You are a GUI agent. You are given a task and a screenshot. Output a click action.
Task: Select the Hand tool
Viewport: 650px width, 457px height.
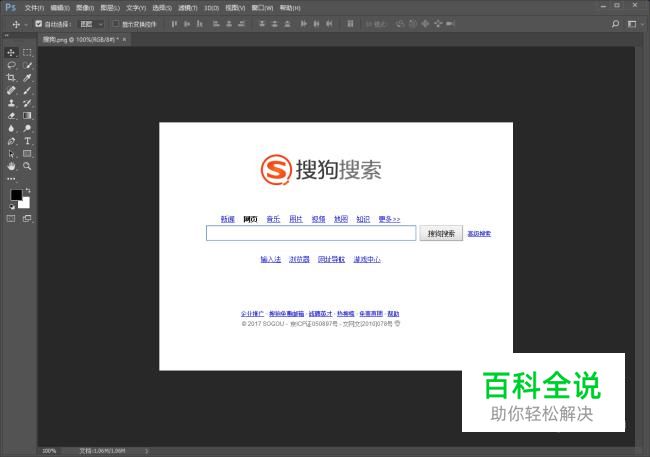tap(11, 166)
